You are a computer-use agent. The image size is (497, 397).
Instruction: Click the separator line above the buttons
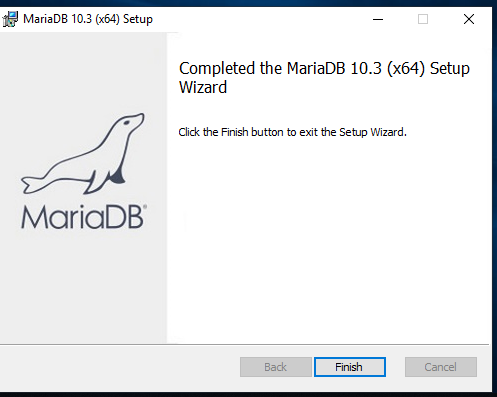point(244,344)
